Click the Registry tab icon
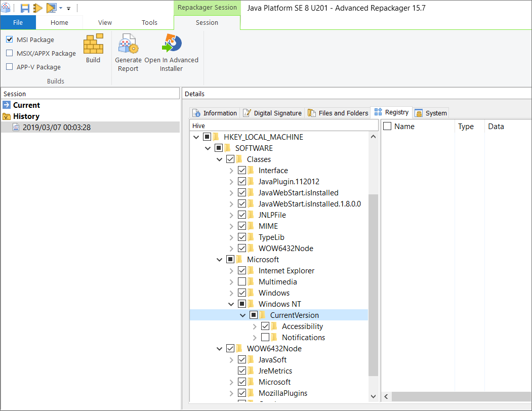Screen dimensions: 532x411 tap(378, 112)
